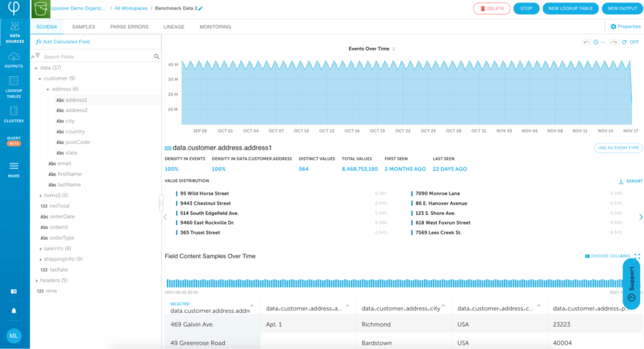Collapse the data (37) tree node
Image resolution: width=644 pixels, height=349 pixels.
pos(36,68)
